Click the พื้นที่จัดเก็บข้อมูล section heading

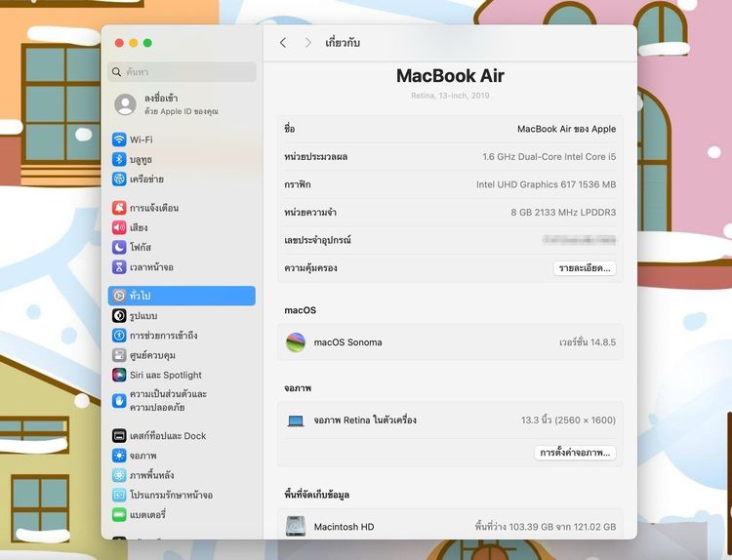point(316,495)
